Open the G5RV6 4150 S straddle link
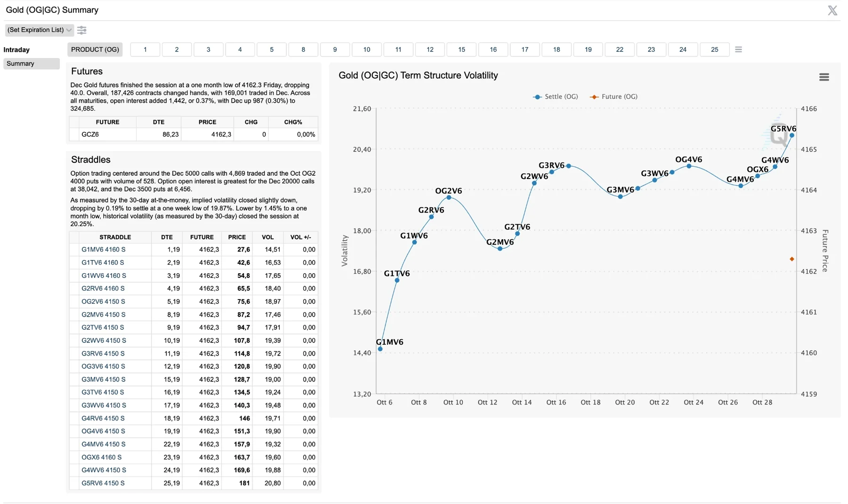Screen dimensions: 848x504 pos(103,483)
